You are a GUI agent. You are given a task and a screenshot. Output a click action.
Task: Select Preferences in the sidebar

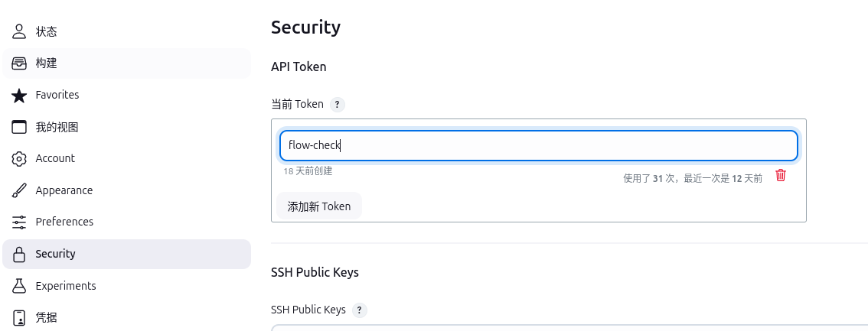[64, 222]
